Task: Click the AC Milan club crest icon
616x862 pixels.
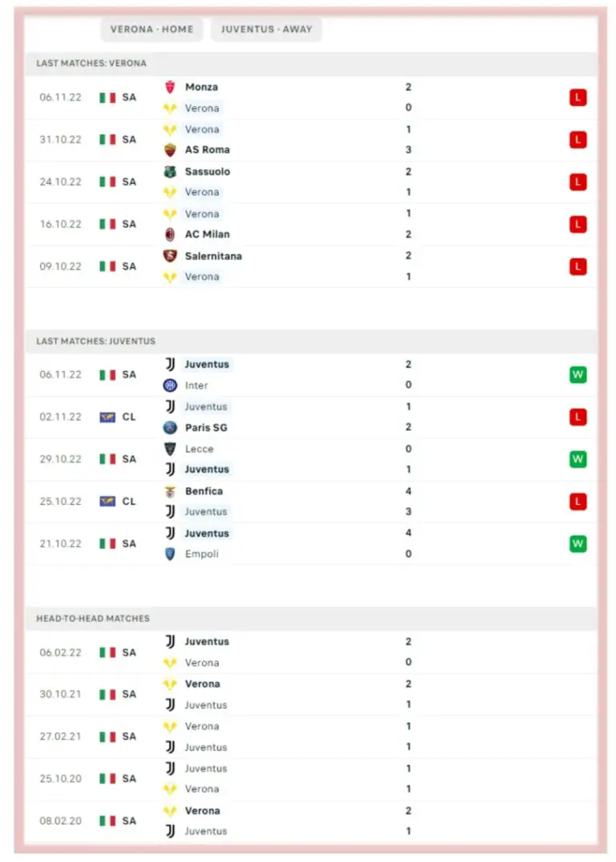Action: point(170,234)
